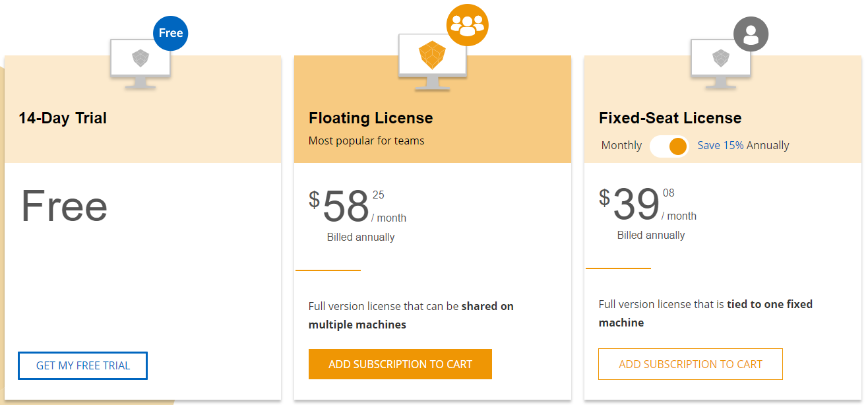
Task: Add Fixed-Seat subscription to cart
Action: click(690, 363)
